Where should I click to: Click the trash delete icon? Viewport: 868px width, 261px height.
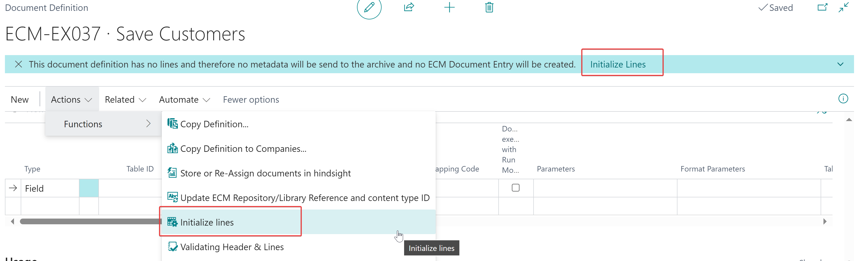[x=489, y=8]
